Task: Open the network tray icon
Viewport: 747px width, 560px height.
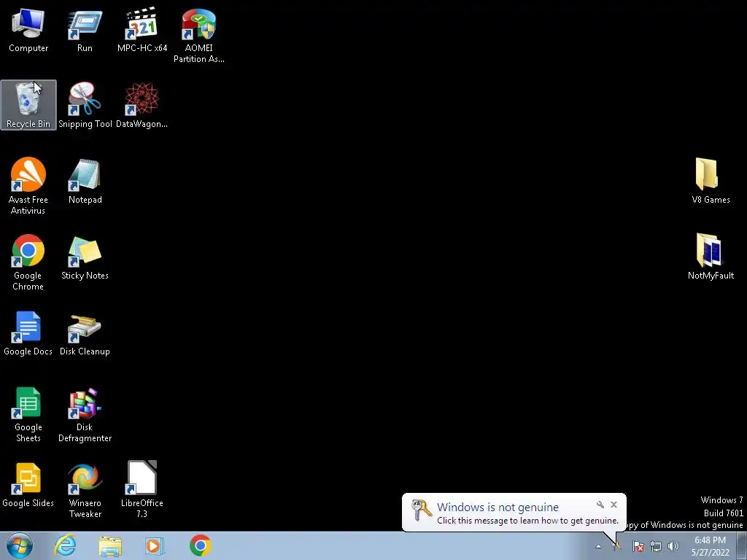Action: coord(656,546)
